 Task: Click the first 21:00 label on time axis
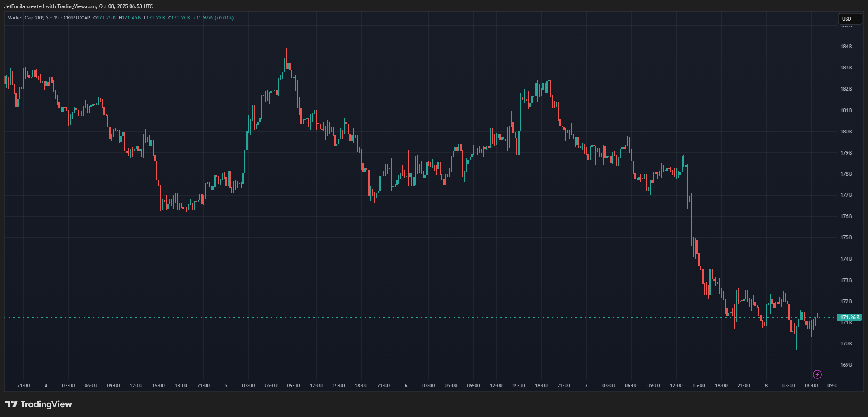(x=23, y=386)
